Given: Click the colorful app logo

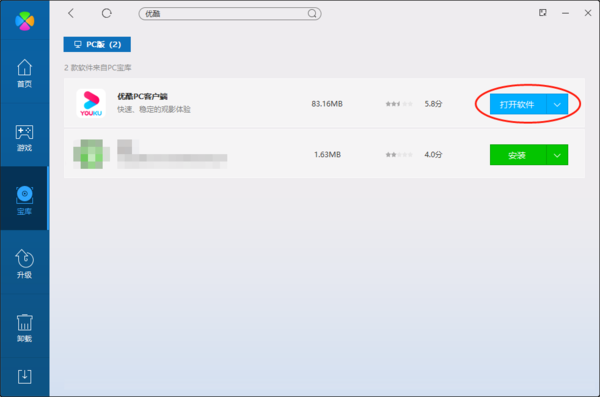Looking at the screenshot, I should pyautogui.click(x=24, y=21).
